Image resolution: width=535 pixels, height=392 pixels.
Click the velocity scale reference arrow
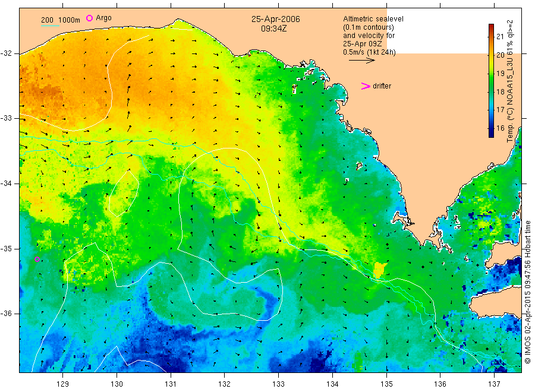tap(361, 61)
